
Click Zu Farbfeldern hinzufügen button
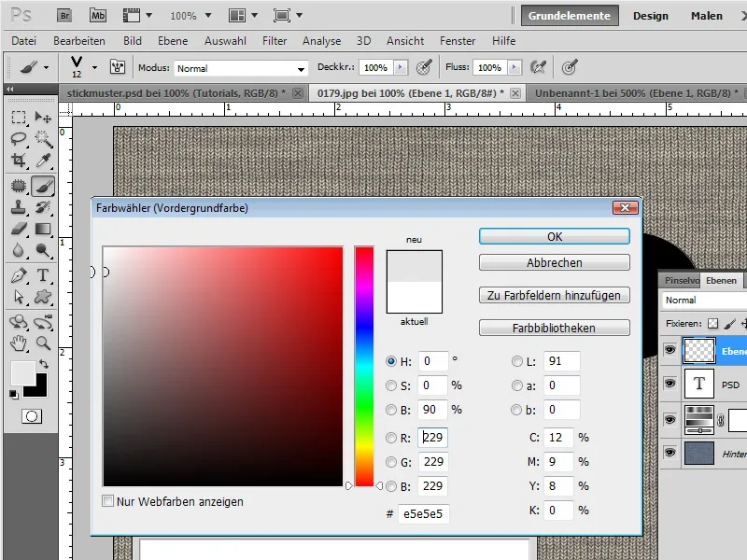555,295
